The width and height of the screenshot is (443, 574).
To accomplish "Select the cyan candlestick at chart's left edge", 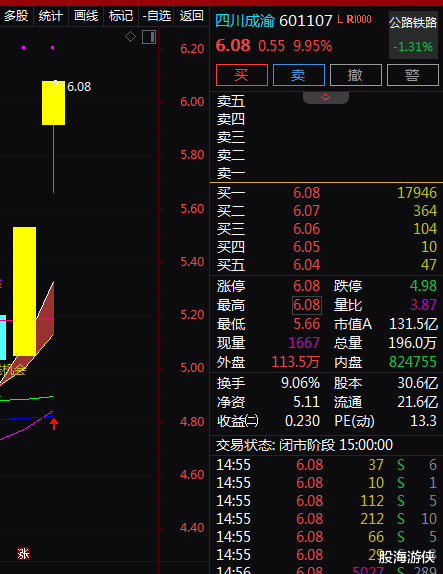I will click(3, 337).
